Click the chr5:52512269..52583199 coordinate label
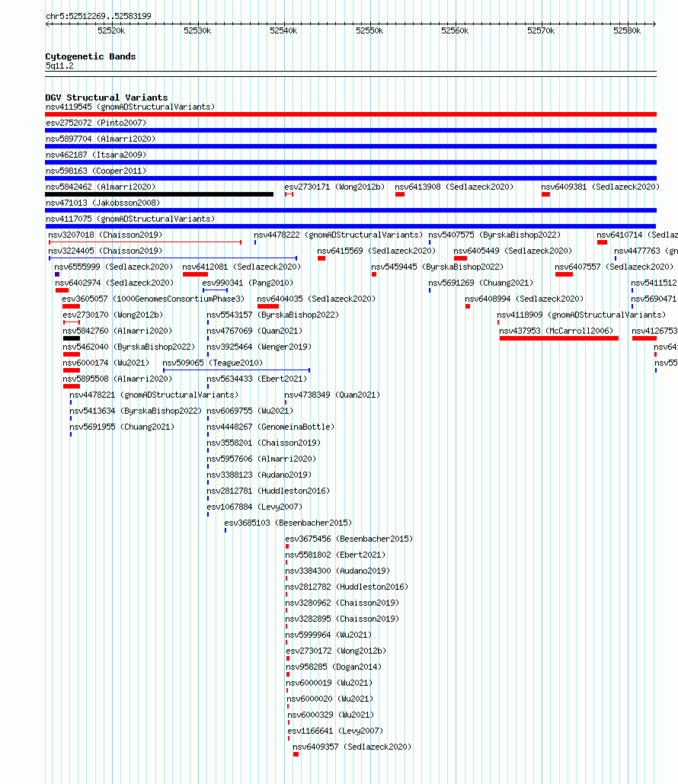678x784 pixels. [x=98, y=16]
